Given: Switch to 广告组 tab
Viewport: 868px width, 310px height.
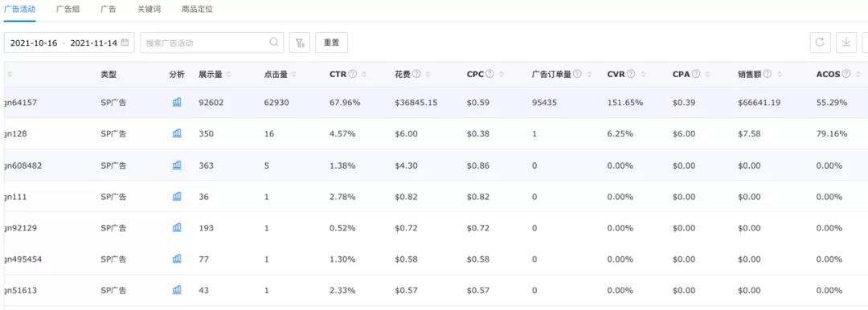Looking at the screenshot, I should pos(68,10).
